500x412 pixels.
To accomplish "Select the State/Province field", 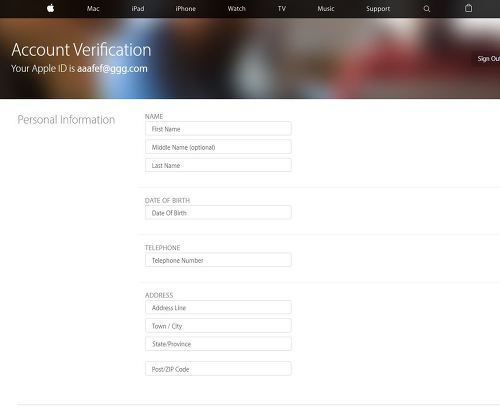I will pos(218,344).
